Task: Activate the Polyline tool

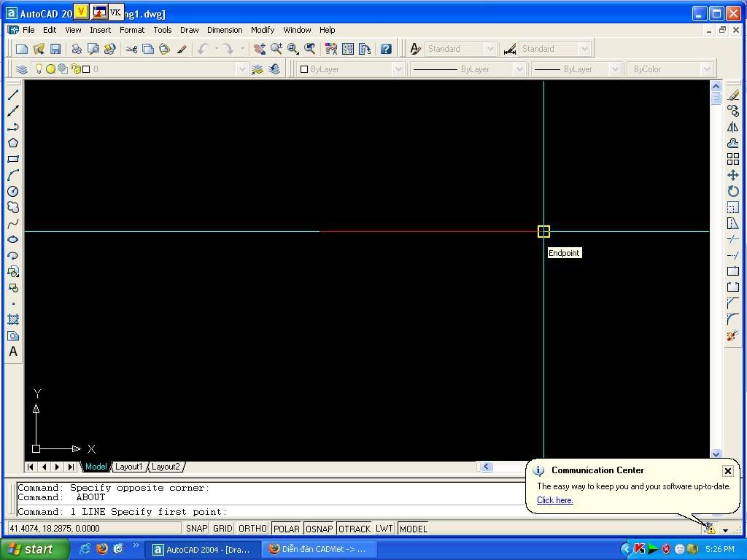Action: (13, 127)
